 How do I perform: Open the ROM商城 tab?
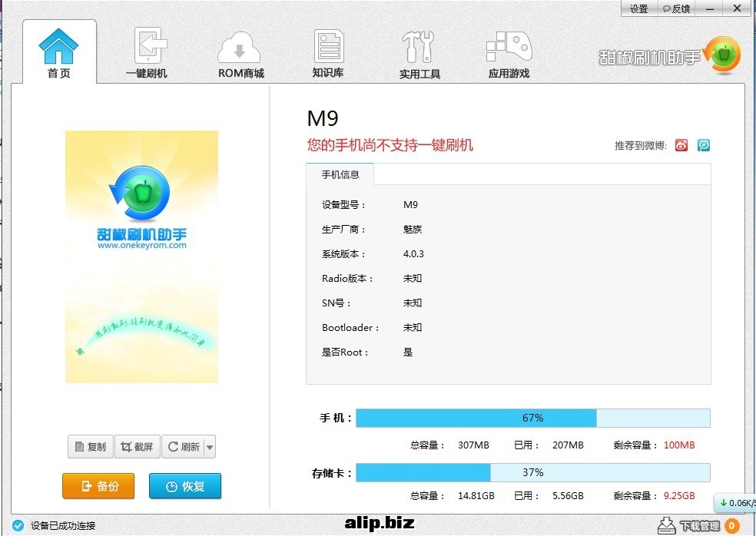pyautogui.click(x=240, y=54)
